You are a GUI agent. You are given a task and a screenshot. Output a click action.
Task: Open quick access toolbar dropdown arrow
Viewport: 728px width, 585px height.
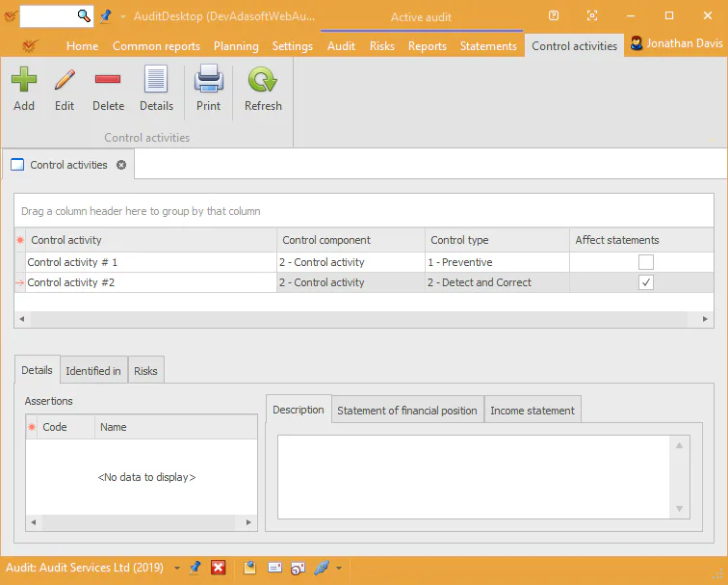pyautogui.click(x=123, y=16)
